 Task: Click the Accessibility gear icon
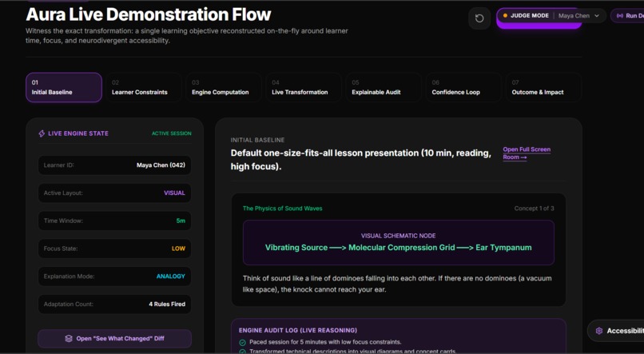(599, 331)
